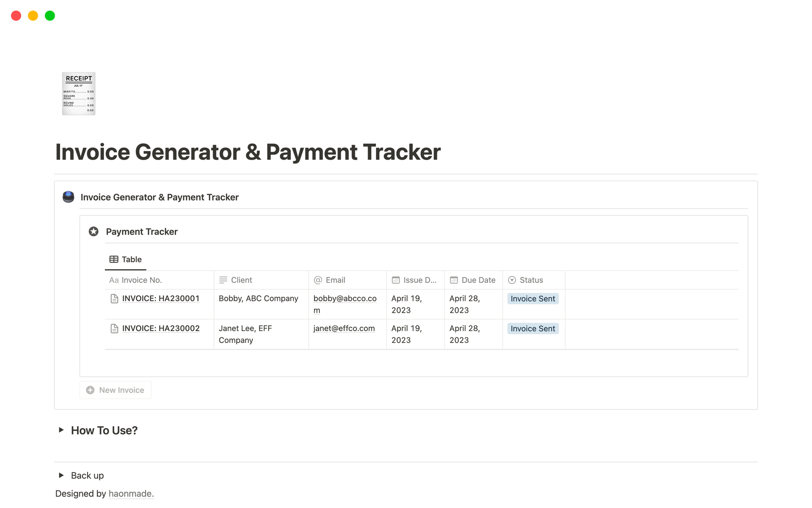Click the page icon for INVOICE: HA230002

[x=114, y=329]
